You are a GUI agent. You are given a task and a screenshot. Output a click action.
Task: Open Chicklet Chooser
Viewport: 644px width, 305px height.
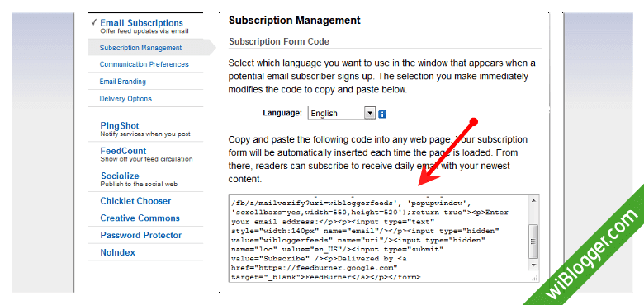pyautogui.click(x=135, y=201)
